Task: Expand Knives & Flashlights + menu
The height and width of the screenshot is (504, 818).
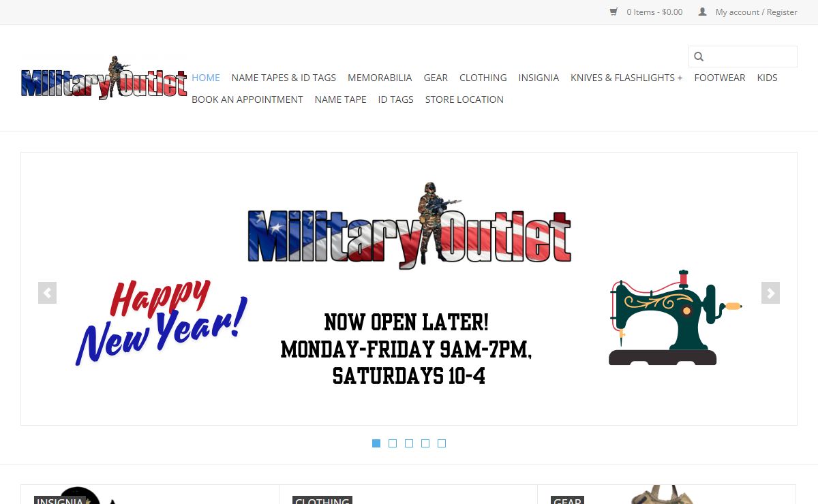Action: coord(626,78)
